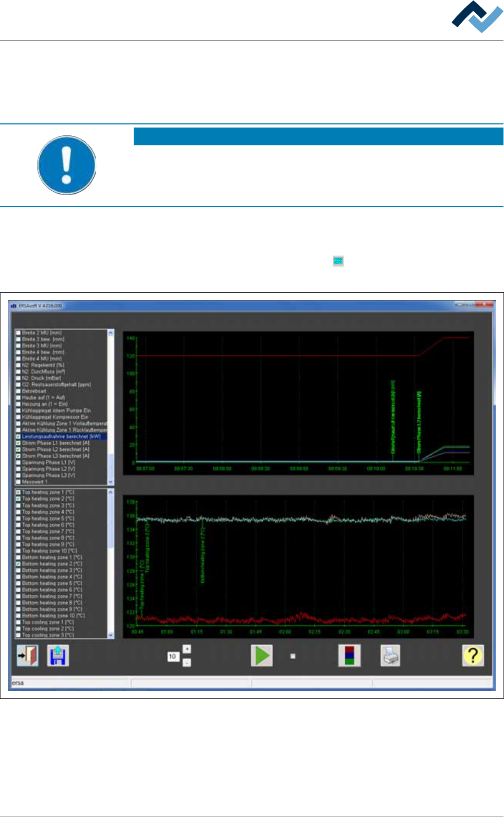The height and width of the screenshot is (817, 504).
Task: Click the ERSAsoft title bar app icon
Action: (14, 306)
